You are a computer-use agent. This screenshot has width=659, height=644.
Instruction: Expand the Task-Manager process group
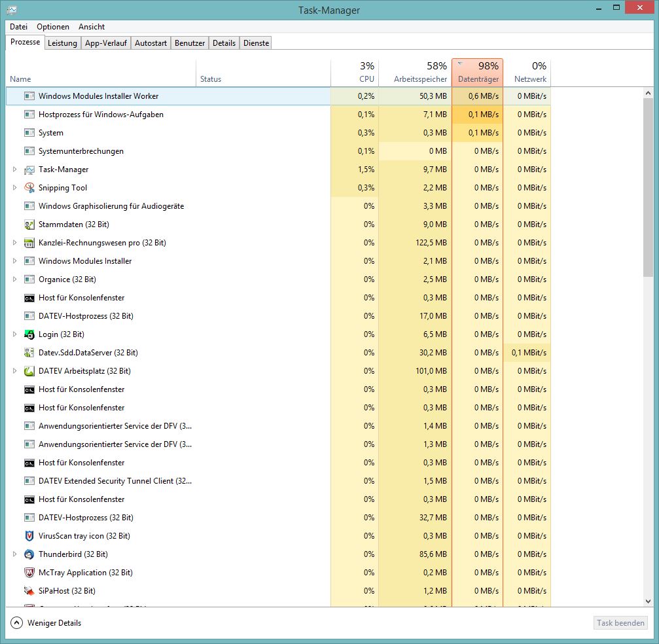coord(14,170)
